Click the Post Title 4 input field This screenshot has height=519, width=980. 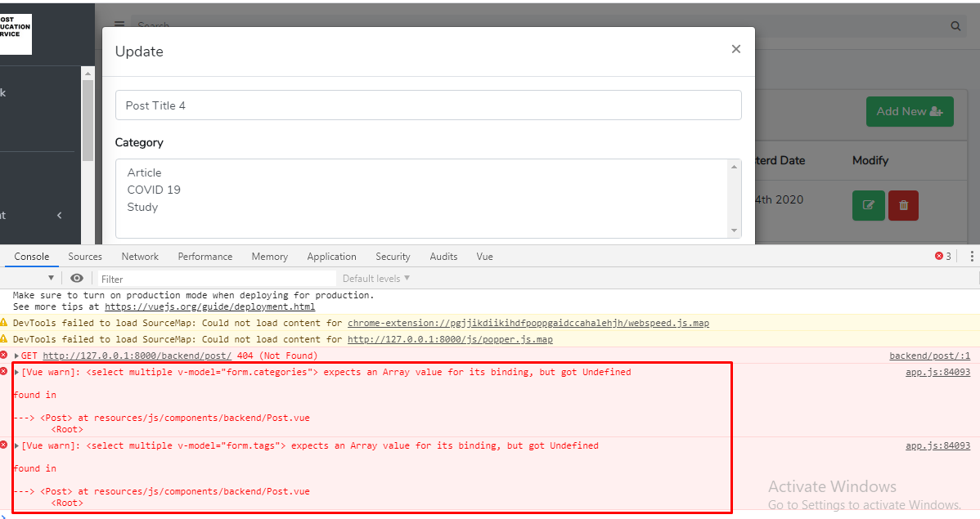pyautogui.click(x=428, y=105)
